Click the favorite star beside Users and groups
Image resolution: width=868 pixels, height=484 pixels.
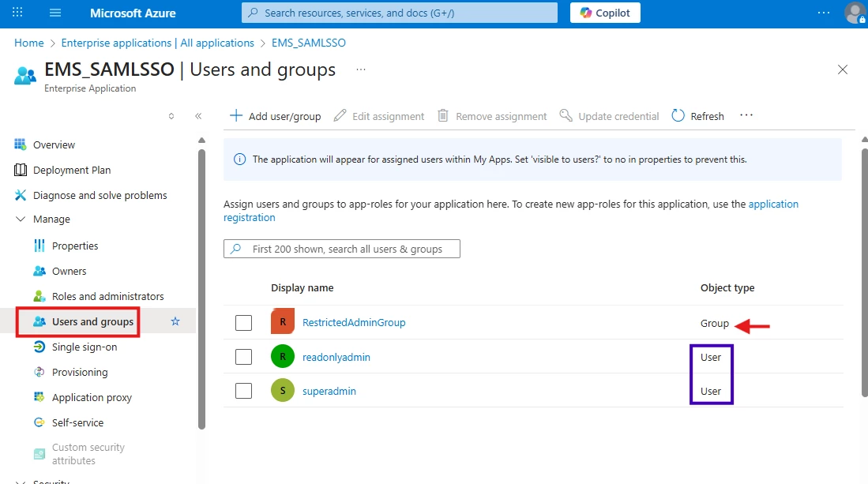coord(175,321)
